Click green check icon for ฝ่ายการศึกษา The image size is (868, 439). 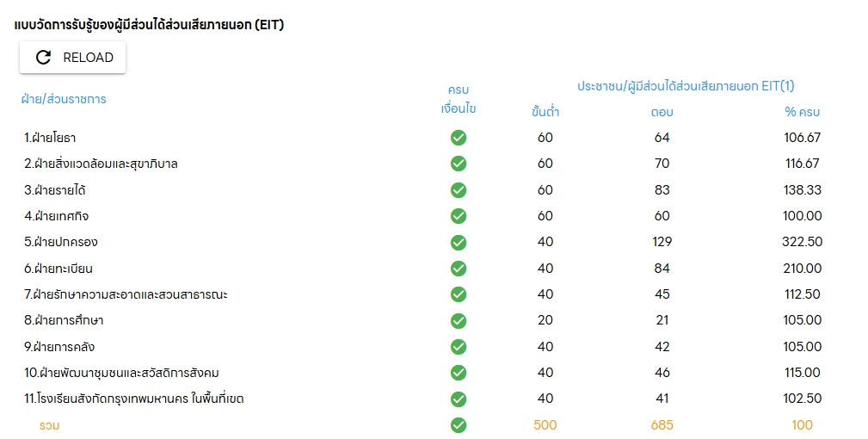[459, 320]
